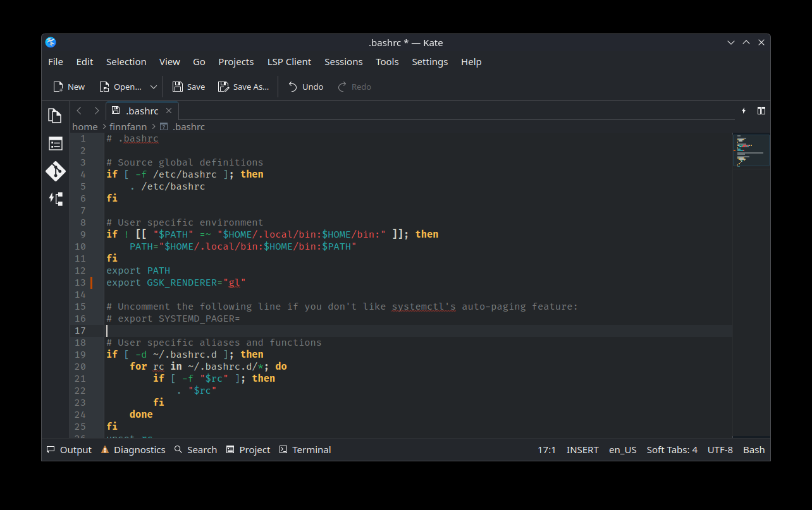Click the finnfann breadcrumb segment
Image resolution: width=812 pixels, height=510 pixels.
(128, 126)
